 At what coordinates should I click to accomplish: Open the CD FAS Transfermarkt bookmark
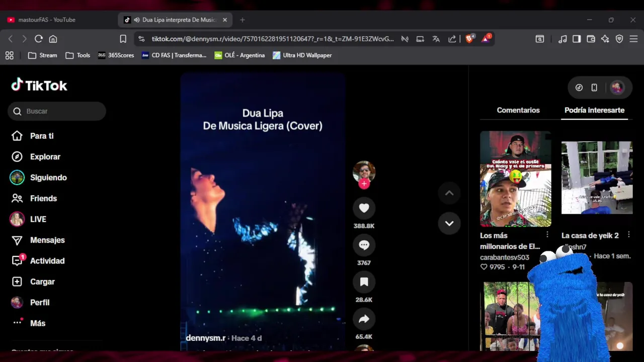(x=174, y=55)
